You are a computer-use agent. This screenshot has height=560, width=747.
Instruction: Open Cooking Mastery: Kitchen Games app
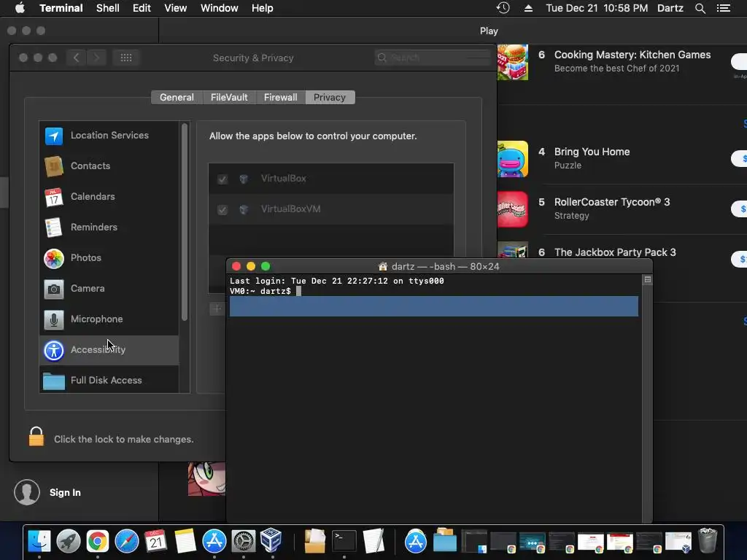point(632,55)
